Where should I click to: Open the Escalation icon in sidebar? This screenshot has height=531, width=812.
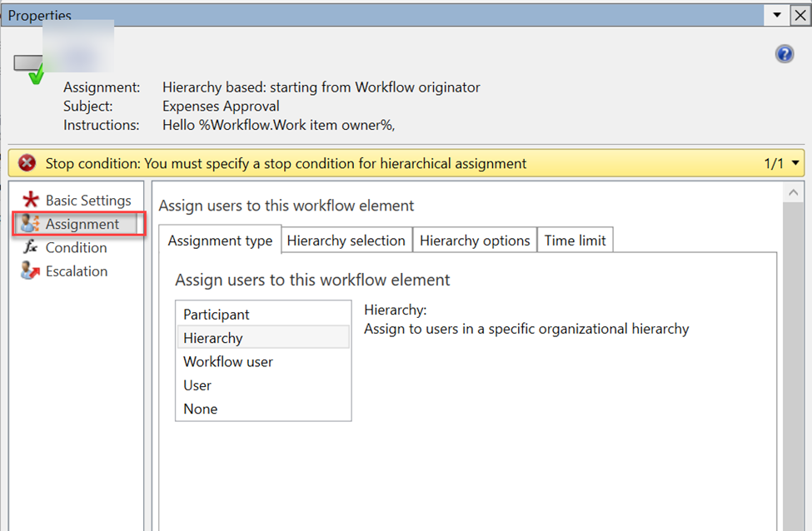[x=31, y=270]
